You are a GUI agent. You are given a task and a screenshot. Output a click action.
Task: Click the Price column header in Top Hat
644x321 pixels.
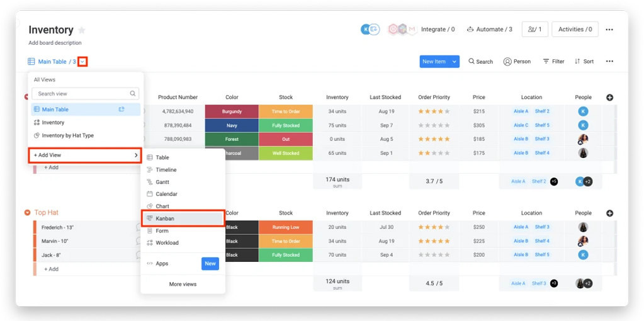click(x=478, y=213)
